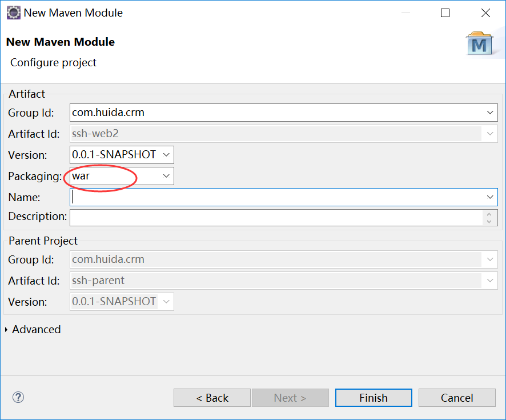This screenshot has height=420, width=506.
Task: Open the Artifact Group Id dropdown
Action: [490, 113]
